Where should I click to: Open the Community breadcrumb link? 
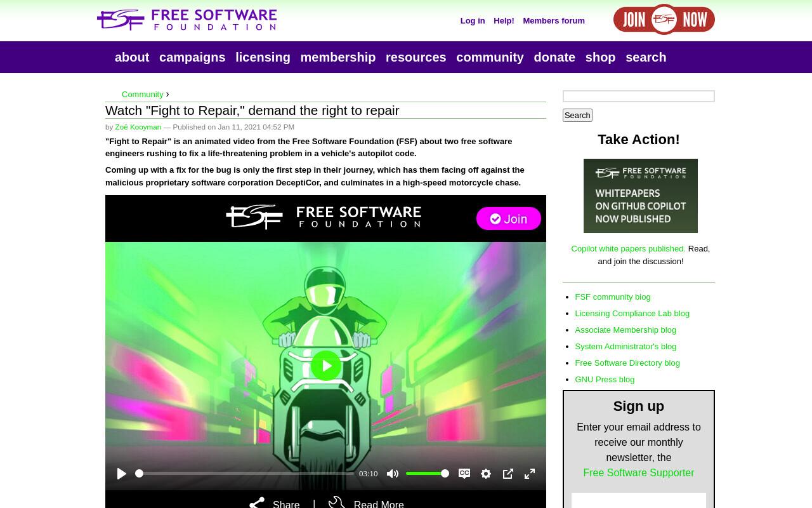click(143, 94)
